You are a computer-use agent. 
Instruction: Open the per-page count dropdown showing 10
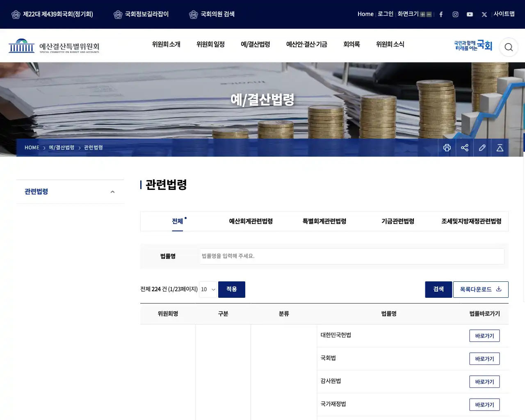(x=208, y=290)
